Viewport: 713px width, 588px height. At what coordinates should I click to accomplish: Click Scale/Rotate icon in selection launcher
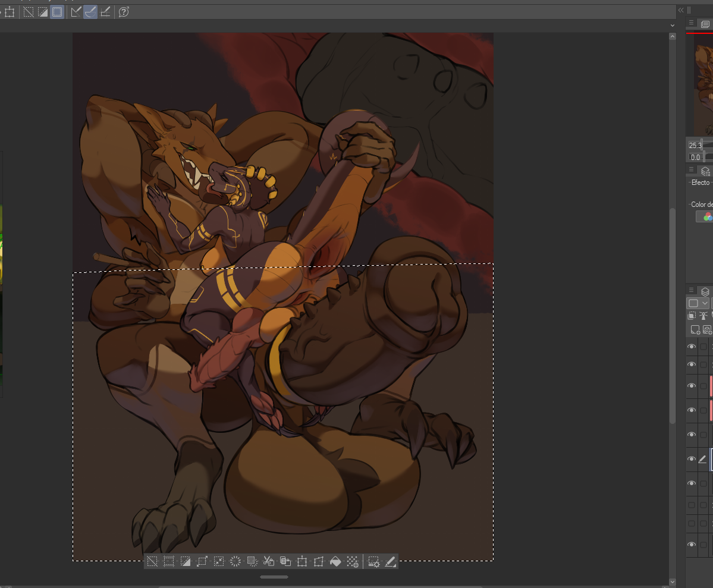click(302, 562)
